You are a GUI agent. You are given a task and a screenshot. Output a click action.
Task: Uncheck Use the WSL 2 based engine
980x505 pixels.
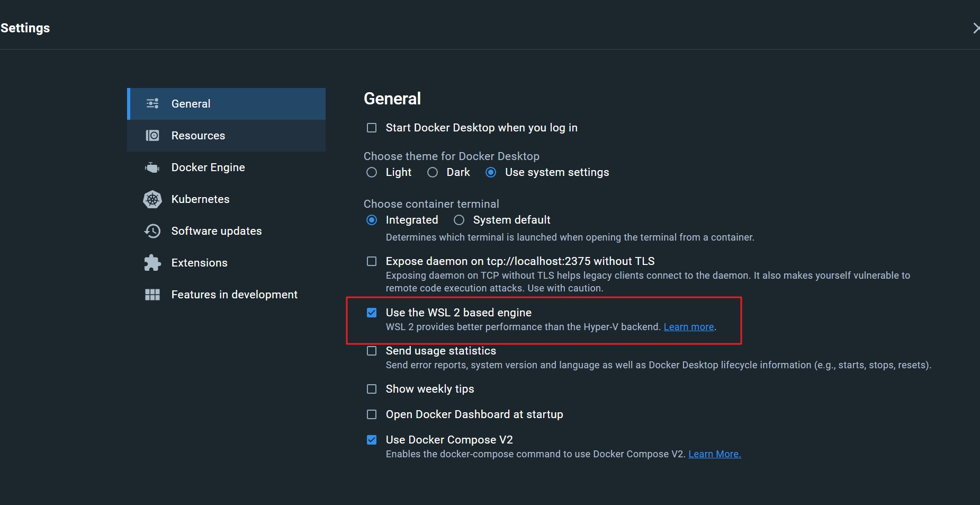[x=372, y=313]
